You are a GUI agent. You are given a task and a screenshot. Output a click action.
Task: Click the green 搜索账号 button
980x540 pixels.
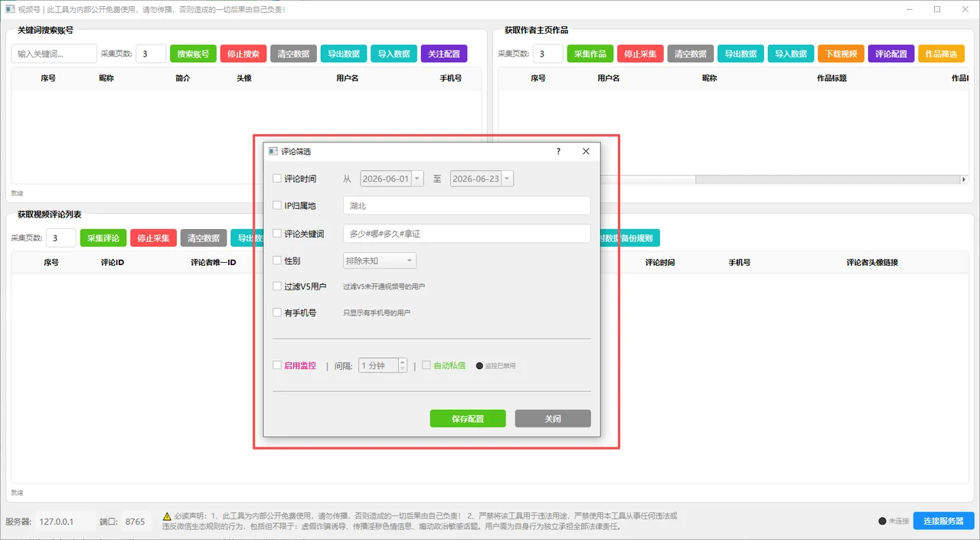[193, 54]
